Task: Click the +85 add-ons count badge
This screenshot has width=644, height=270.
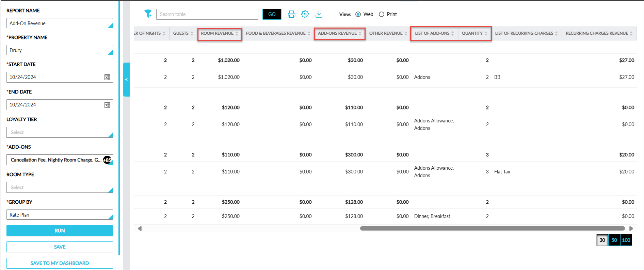Action: click(107, 160)
